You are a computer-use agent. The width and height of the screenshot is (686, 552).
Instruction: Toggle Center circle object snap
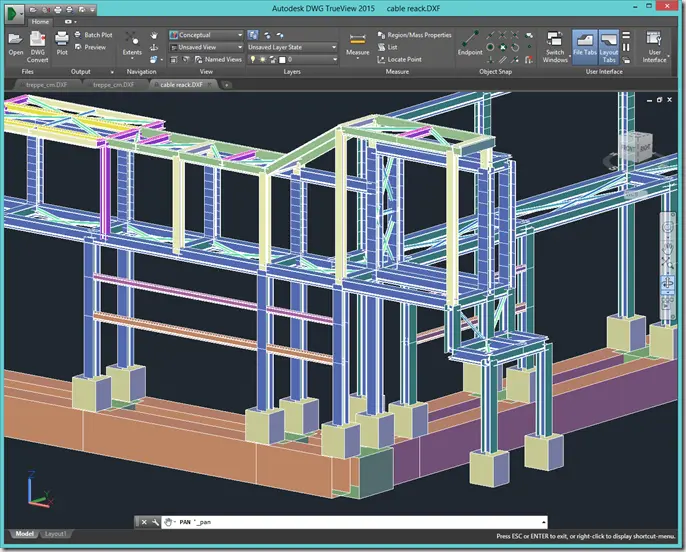coord(490,47)
